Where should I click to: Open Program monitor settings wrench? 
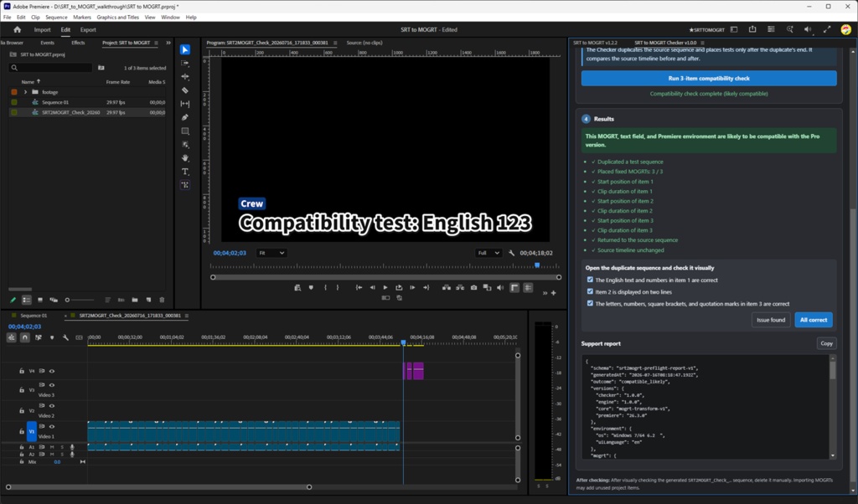coord(512,253)
